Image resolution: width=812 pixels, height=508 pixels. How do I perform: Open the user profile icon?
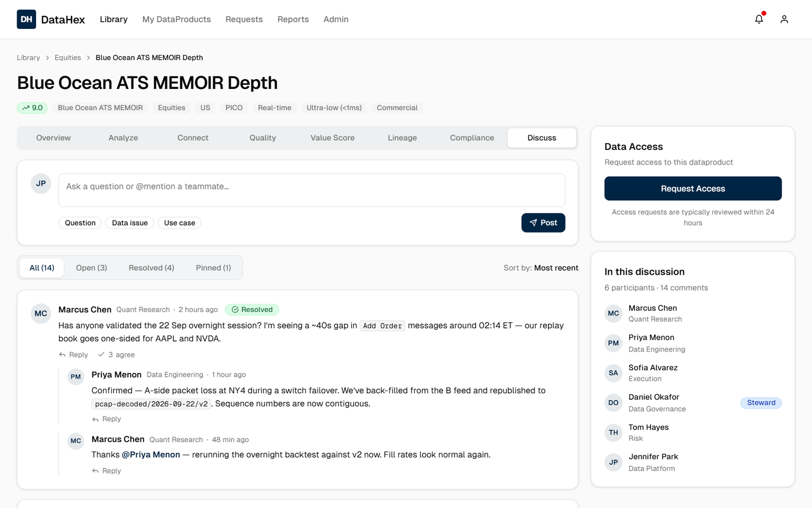pyautogui.click(x=784, y=19)
